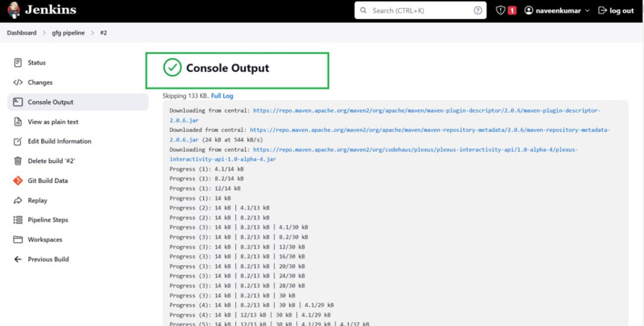Expand the chevron after Dashboard breadcrumb
Image resolution: width=644 pixels, height=326 pixels.
[x=44, y=33]
